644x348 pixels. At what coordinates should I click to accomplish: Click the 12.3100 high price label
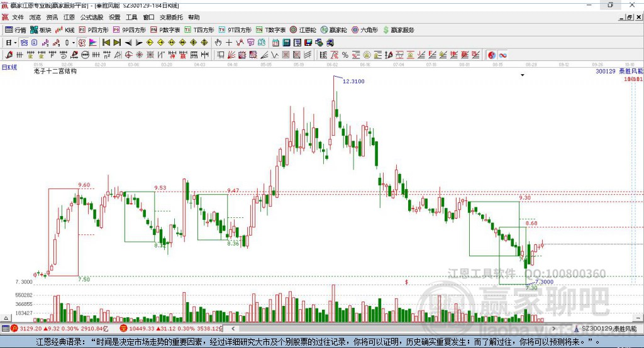point(353,81)
